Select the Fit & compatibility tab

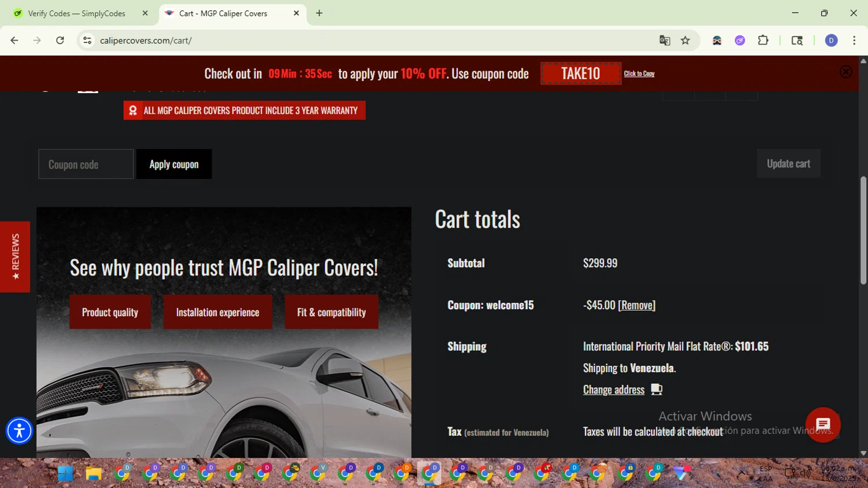pyautogui.click(x=332, y=312)
